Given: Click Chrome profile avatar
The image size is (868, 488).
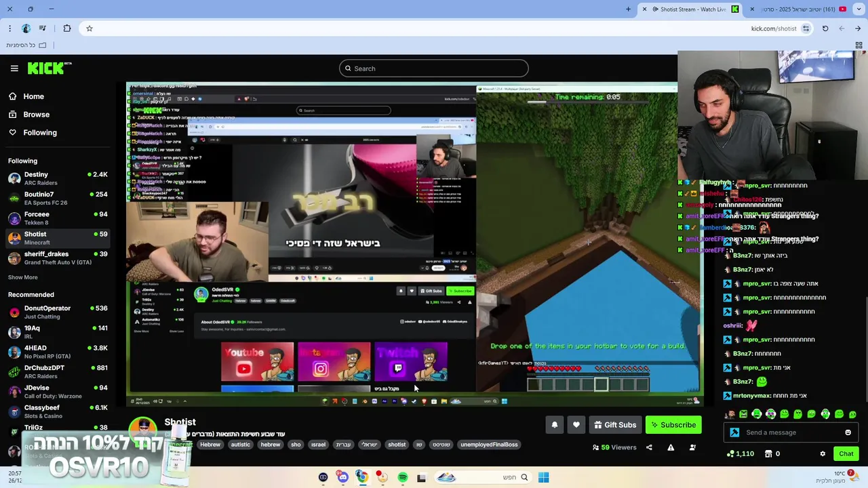Looking at the screenshot, I should tap(26, 28).
